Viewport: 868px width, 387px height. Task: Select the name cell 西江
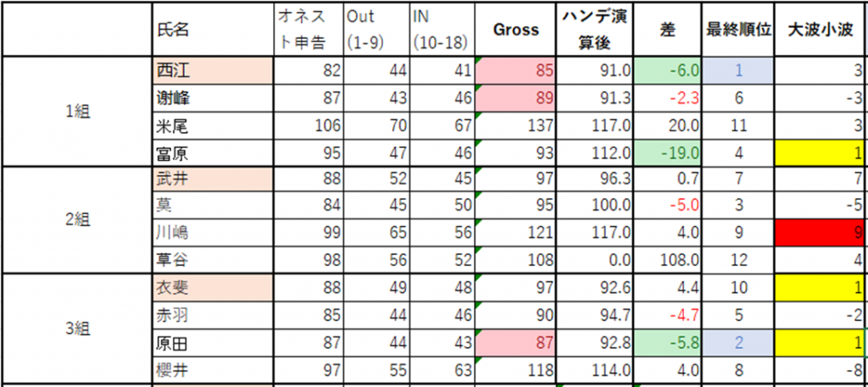pyautogui.click(x=212, y=70)
